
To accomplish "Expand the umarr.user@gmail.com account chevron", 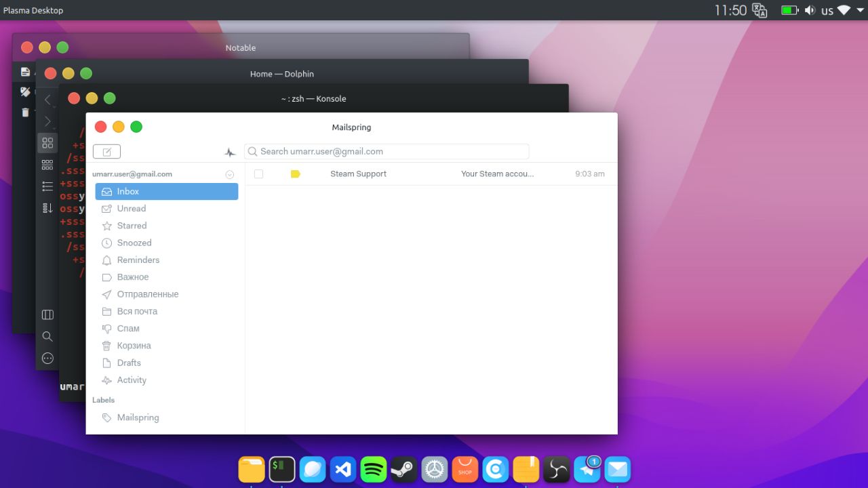I will pos(230,175).
